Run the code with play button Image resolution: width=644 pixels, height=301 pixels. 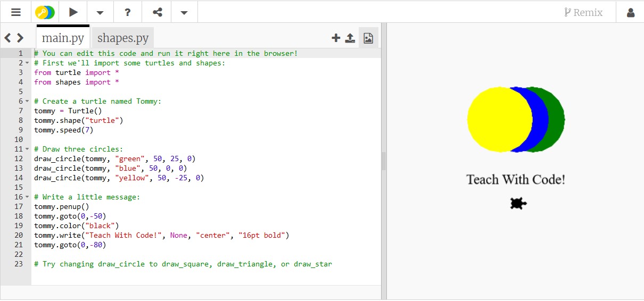coord(73,12)
